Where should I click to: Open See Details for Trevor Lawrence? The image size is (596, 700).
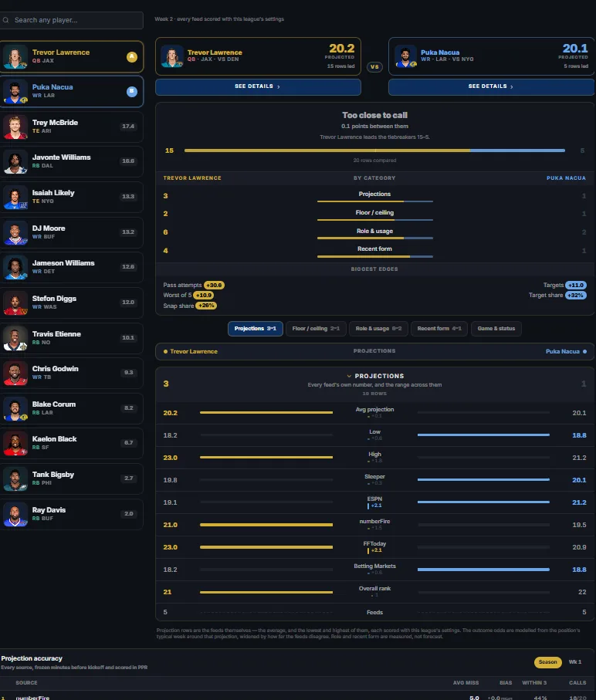pyautogui.click(x=258, y=86)
